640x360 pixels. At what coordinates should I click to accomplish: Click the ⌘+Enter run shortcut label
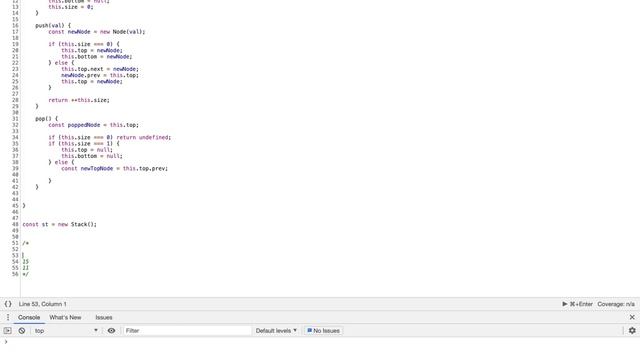click(581, 304)
